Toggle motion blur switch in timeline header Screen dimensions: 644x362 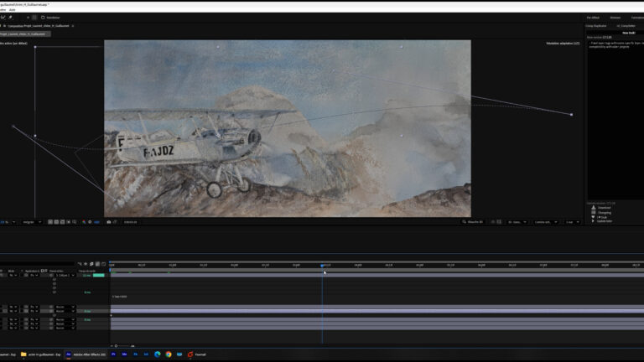click(97, 264)
